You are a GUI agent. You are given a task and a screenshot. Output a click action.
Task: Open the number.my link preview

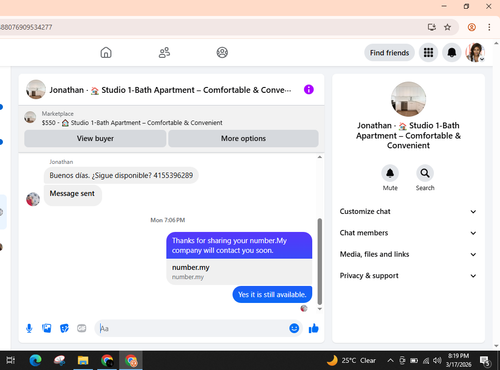(x=239, y=272)
